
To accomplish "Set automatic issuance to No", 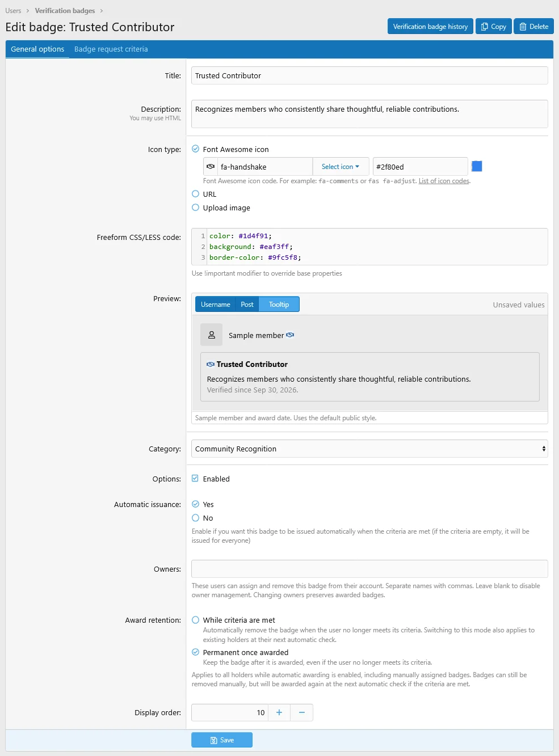I will coord(196,518).
